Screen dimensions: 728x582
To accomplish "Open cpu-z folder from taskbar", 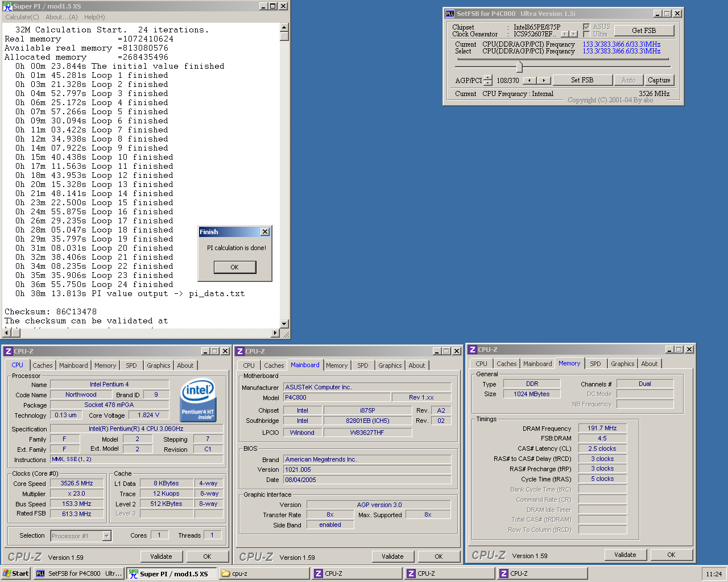I will tap(264, 573).
